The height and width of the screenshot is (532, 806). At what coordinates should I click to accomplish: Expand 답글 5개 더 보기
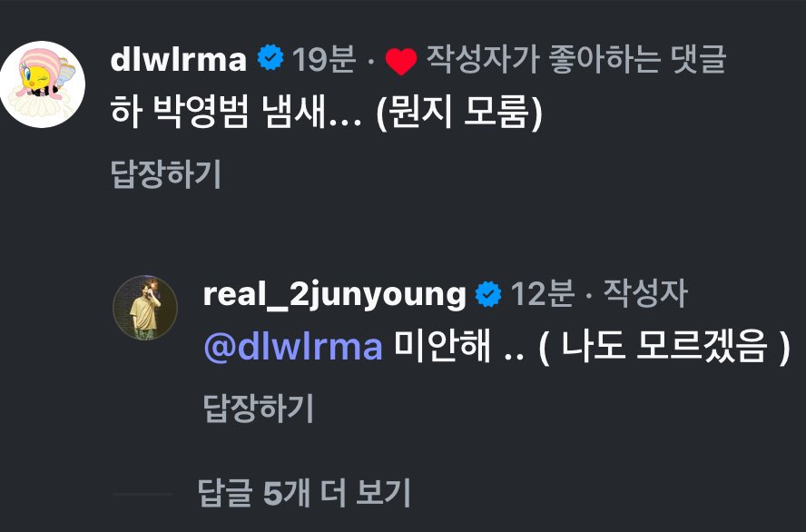point(304,493)
